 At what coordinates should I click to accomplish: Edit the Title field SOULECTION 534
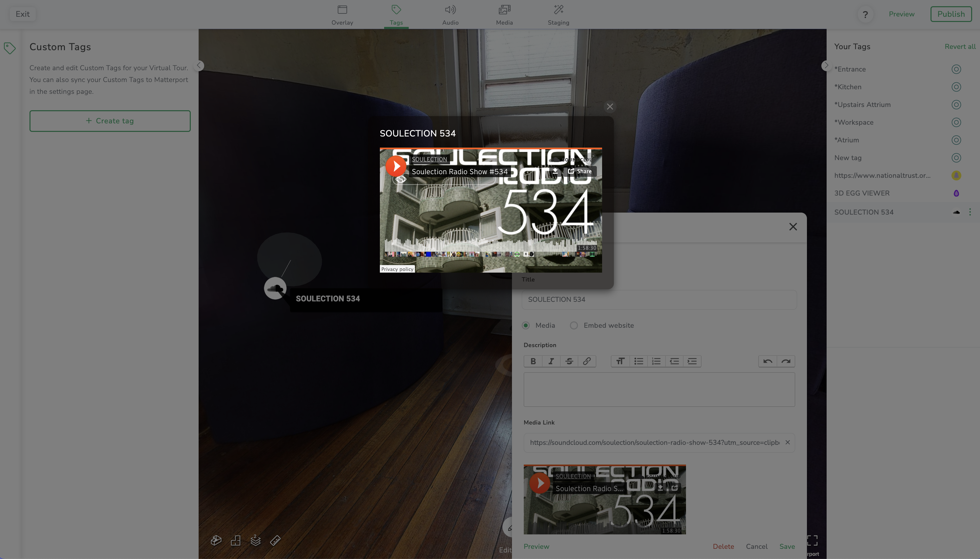pyautogui.click(x=659, y=300)
